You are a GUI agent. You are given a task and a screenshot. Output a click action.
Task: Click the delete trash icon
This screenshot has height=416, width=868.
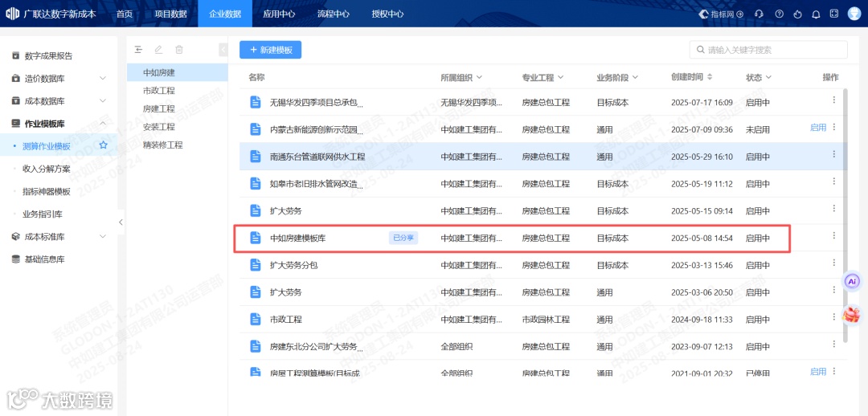click(x=178, y=50)
